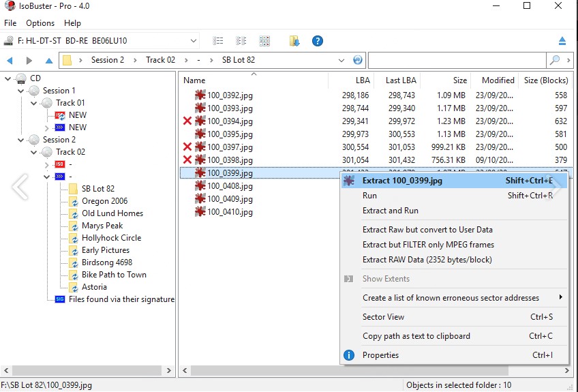578x392 pixels.
Task: Select the Oregon 2006 folder in tree
Action: pyautogui.click(x=104, y=201)
